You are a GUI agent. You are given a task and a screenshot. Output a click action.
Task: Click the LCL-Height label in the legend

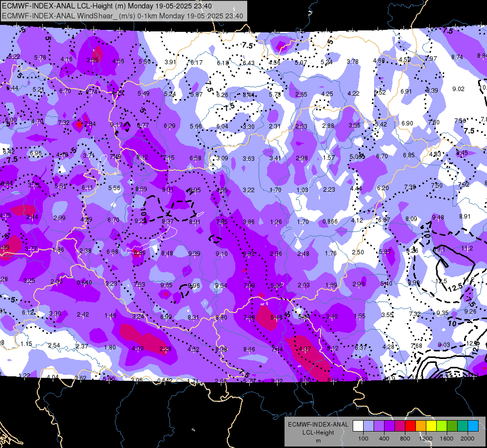[318, 433]
